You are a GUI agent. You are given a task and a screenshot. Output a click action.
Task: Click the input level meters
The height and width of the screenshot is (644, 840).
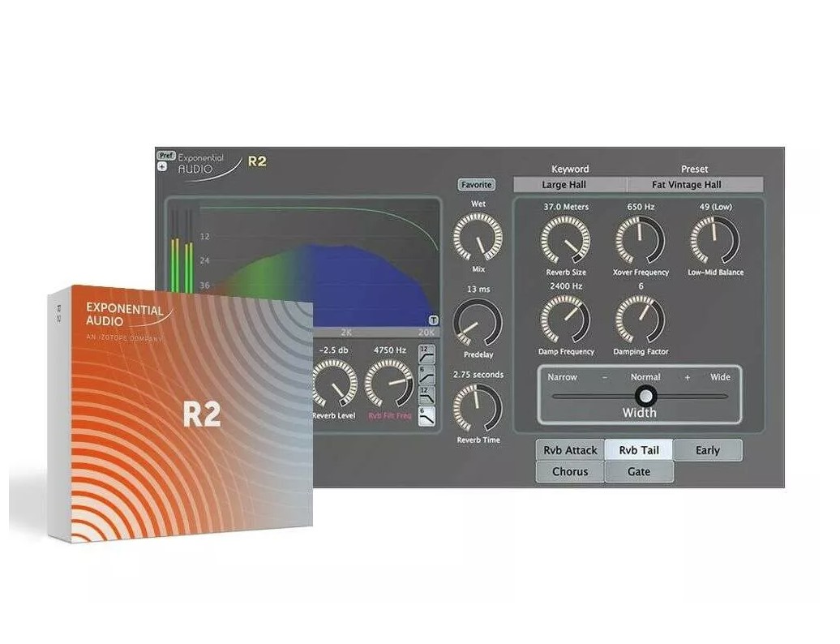click(181, 251)
